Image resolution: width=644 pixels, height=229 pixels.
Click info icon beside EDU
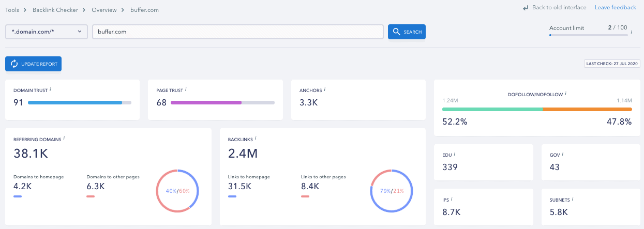(455, 154)
